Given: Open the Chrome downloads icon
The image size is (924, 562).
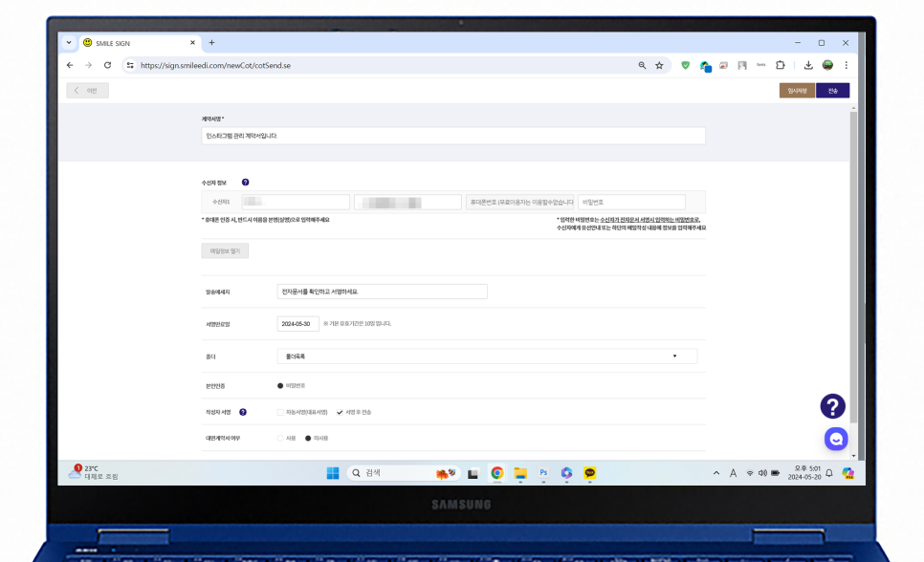Looking at the screenshot, I should point(808,65).
